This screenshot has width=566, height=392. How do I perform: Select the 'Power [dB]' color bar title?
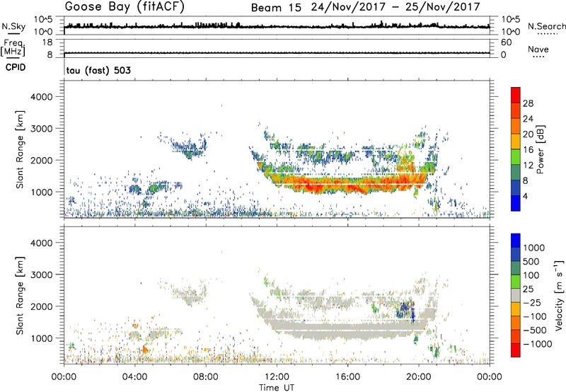tap(541, 149)
